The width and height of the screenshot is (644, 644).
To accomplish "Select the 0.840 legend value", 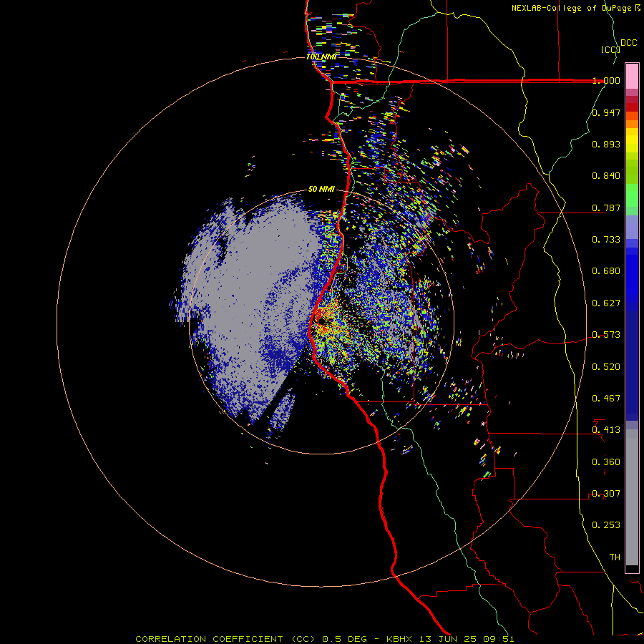I will pos(606,176).
